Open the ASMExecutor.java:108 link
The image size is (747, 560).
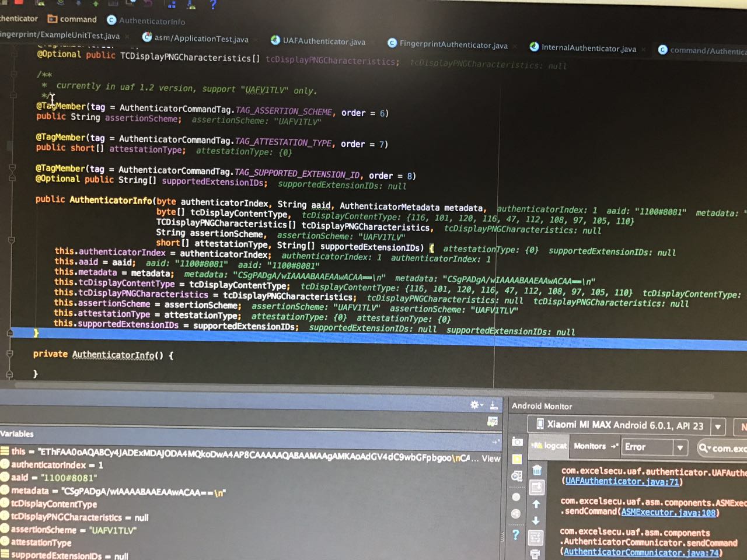(x=668, y=512)
